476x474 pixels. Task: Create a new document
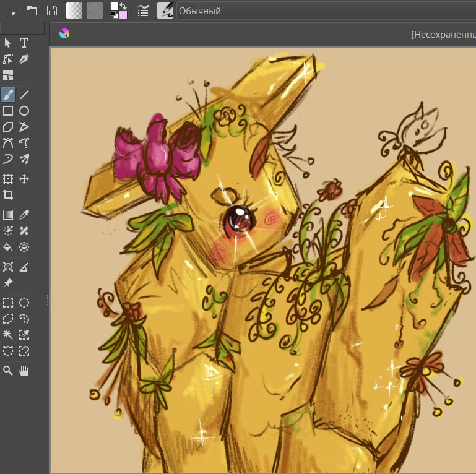(11, 11)
